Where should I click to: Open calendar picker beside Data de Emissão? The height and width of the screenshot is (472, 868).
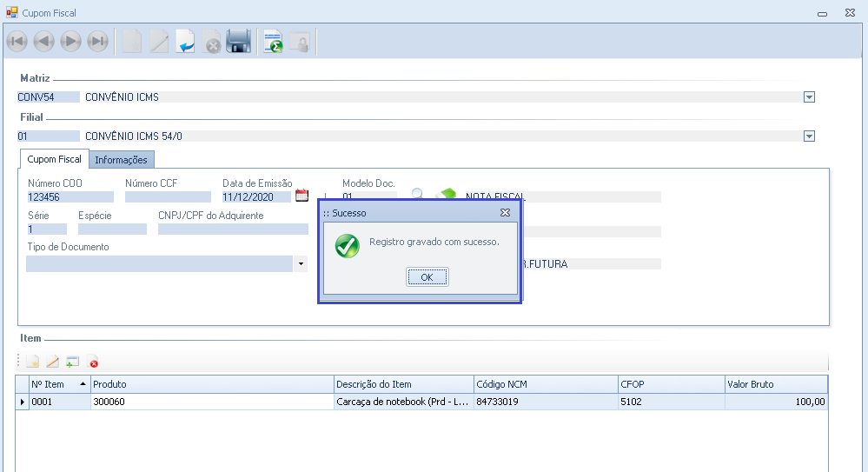[x=301, y=196]
